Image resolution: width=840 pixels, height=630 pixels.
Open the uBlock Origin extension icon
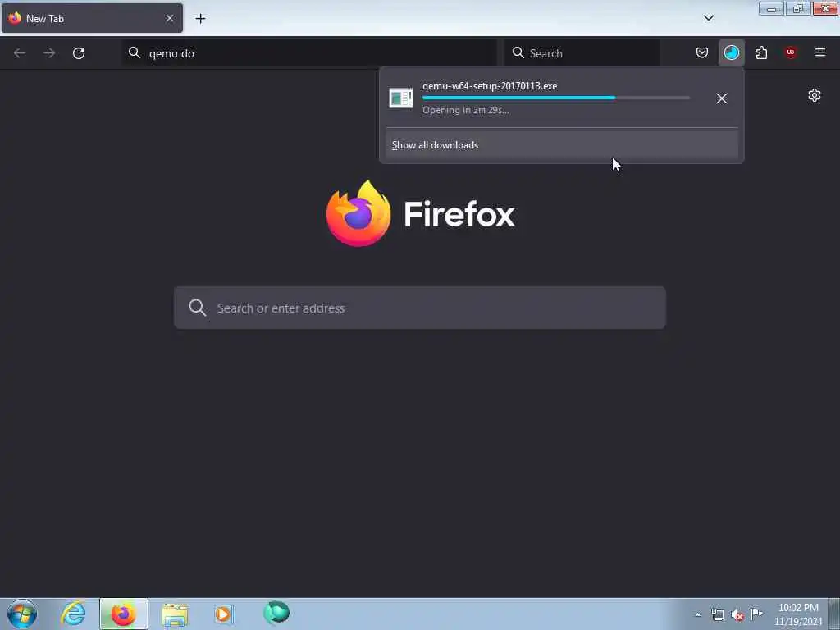pyautogui.click(x=791, y=52)
